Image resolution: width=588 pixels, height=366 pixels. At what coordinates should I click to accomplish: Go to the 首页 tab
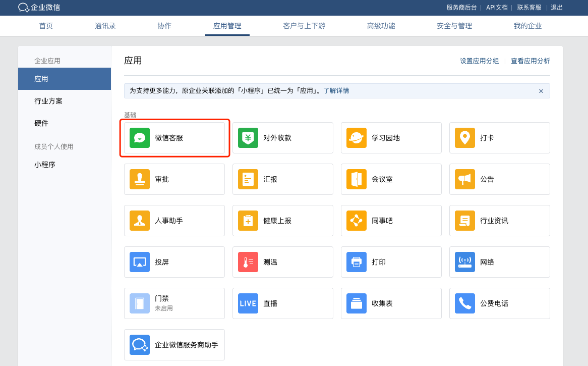[46, 26]
